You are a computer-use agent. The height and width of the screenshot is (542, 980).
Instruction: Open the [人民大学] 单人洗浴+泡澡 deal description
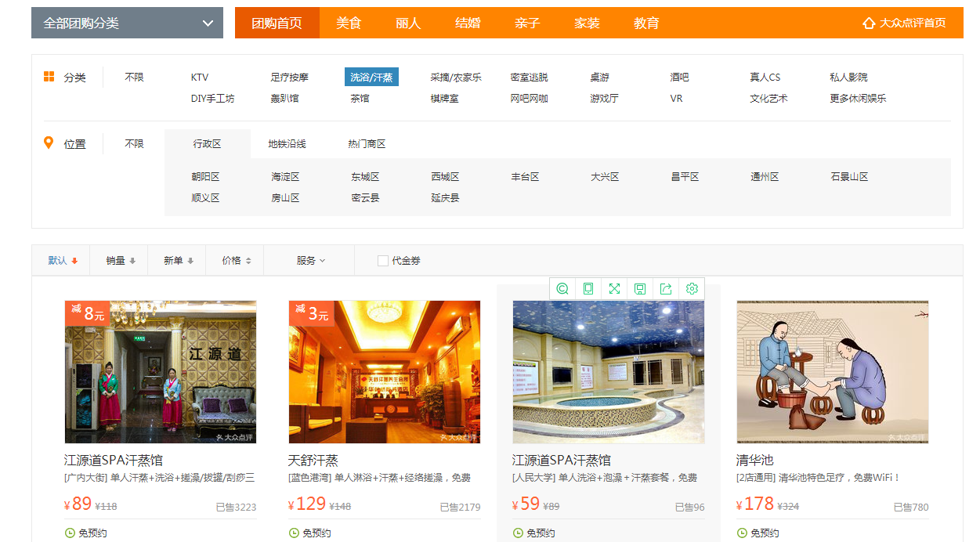[605, 478]
